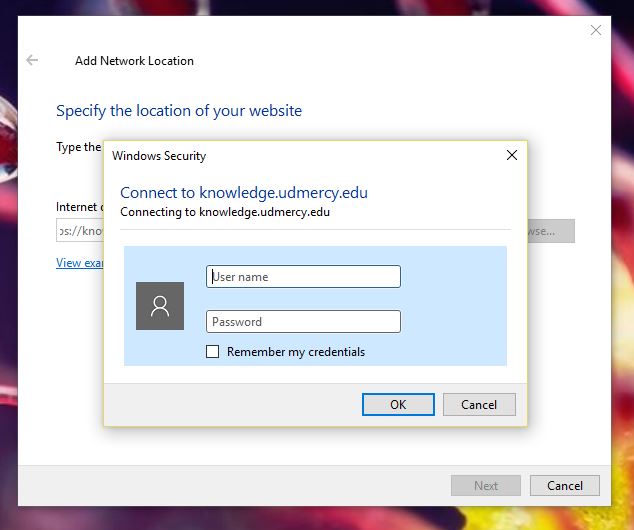Click the 'Connecting to knowledge.udmercy.edu' status text

224,212
